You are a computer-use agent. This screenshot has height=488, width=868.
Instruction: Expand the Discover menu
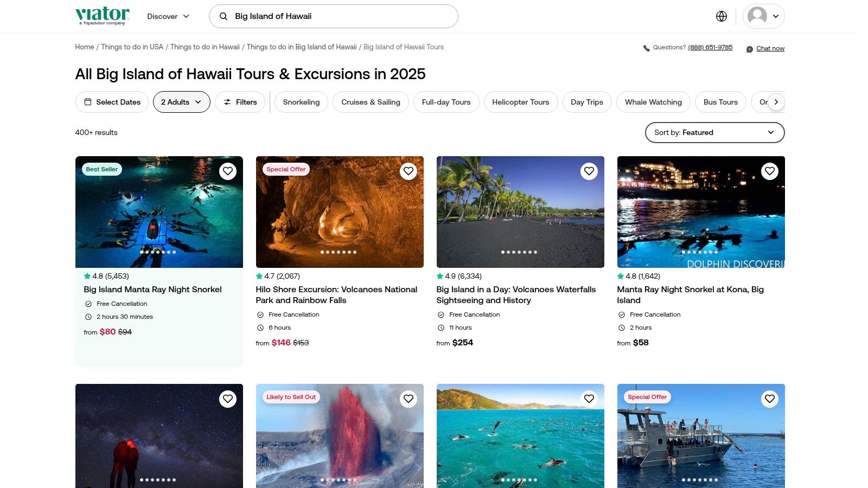pos(168,16)
